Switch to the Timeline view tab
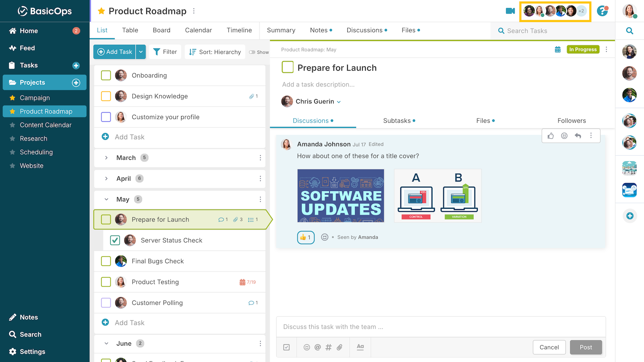The image size is (644, 362). coord(239,30)
